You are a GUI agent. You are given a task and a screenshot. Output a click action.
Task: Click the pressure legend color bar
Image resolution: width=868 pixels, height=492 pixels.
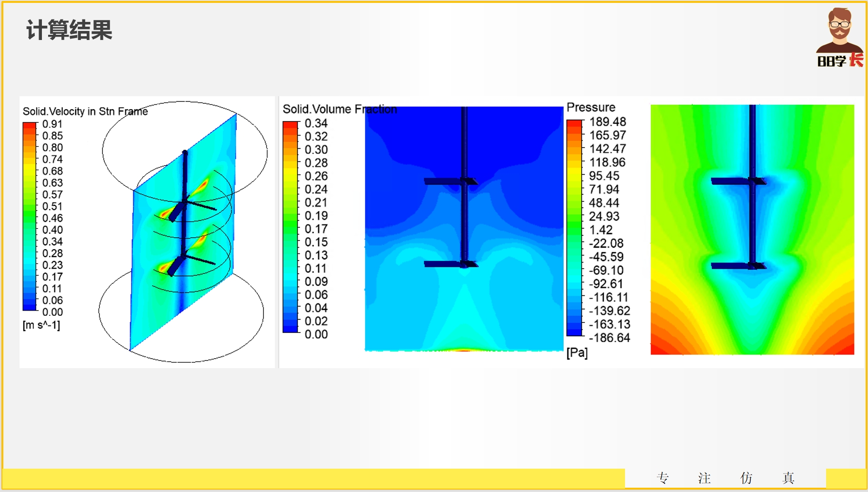click(574, 228)
